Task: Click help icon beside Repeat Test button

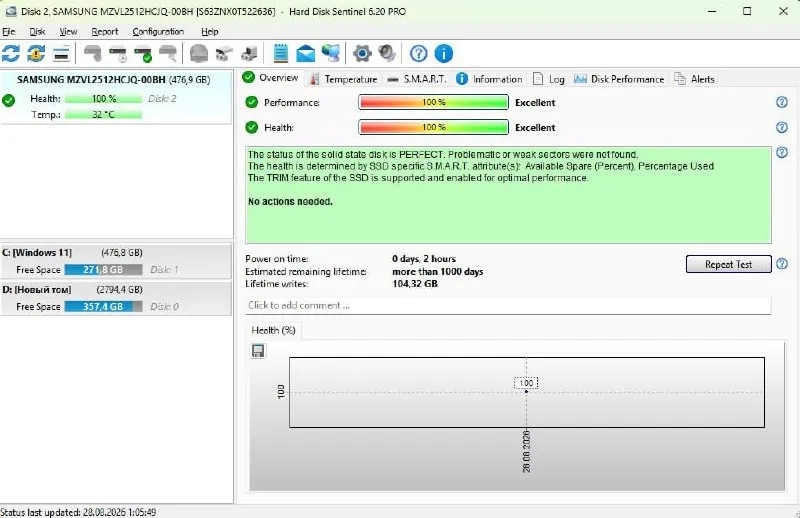Action: tap(782, 264)
